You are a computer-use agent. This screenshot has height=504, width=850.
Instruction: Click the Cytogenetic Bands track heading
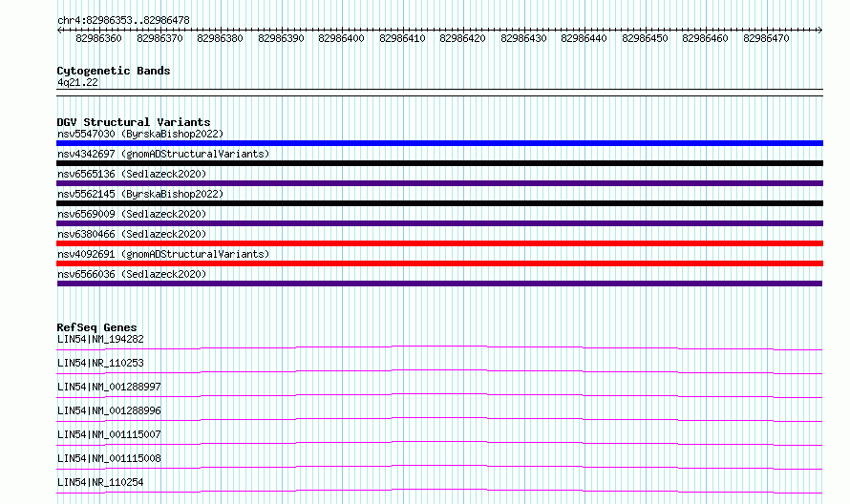[114, 71]
